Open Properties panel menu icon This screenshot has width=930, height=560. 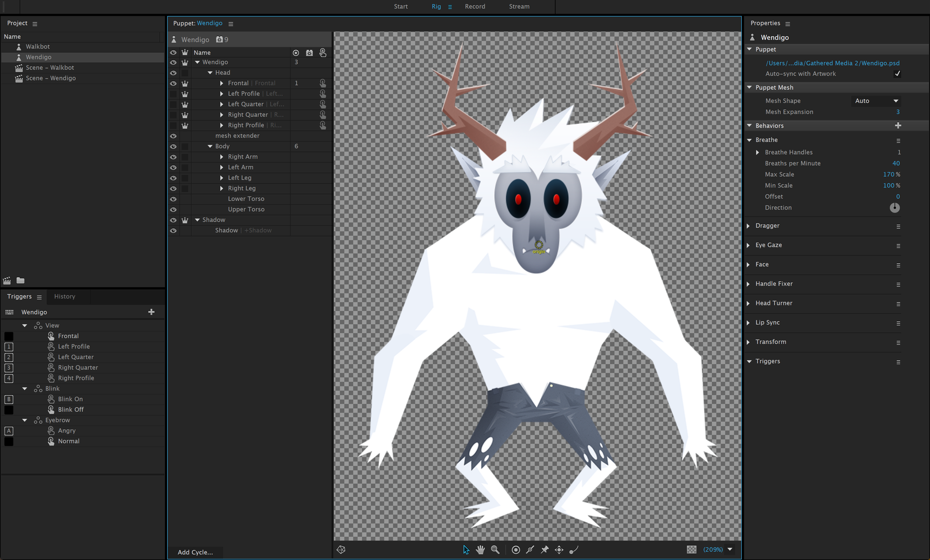pyautogui.click(x=788, y=24)
